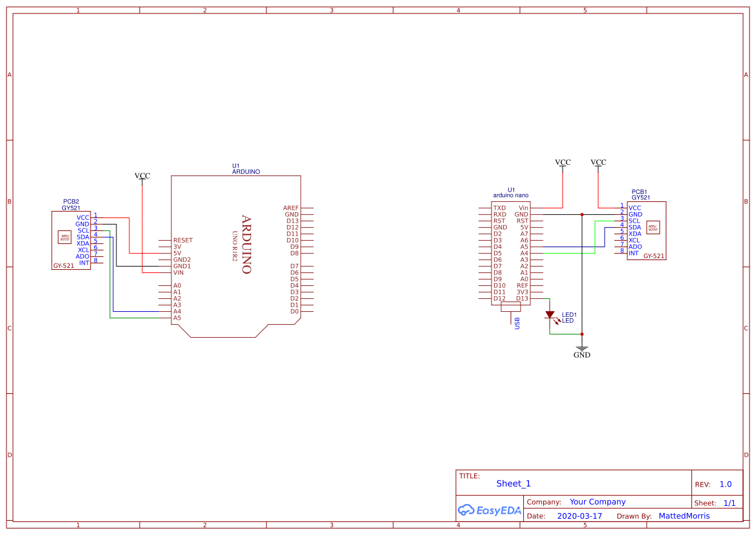Select the MPU 6050 chip icon inside PCB1
The height and width of the screenshot is (535, 756).
(653, 227)
